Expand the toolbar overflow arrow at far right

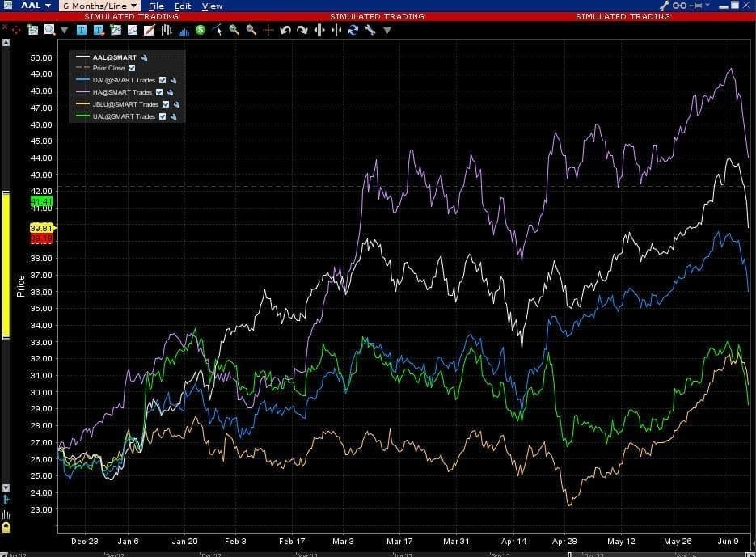[x=386, y=31]
